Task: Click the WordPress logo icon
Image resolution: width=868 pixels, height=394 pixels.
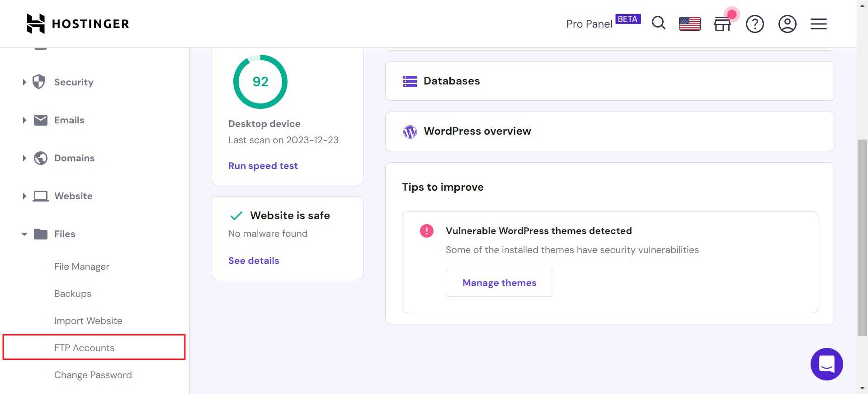Action: point(410,131)
